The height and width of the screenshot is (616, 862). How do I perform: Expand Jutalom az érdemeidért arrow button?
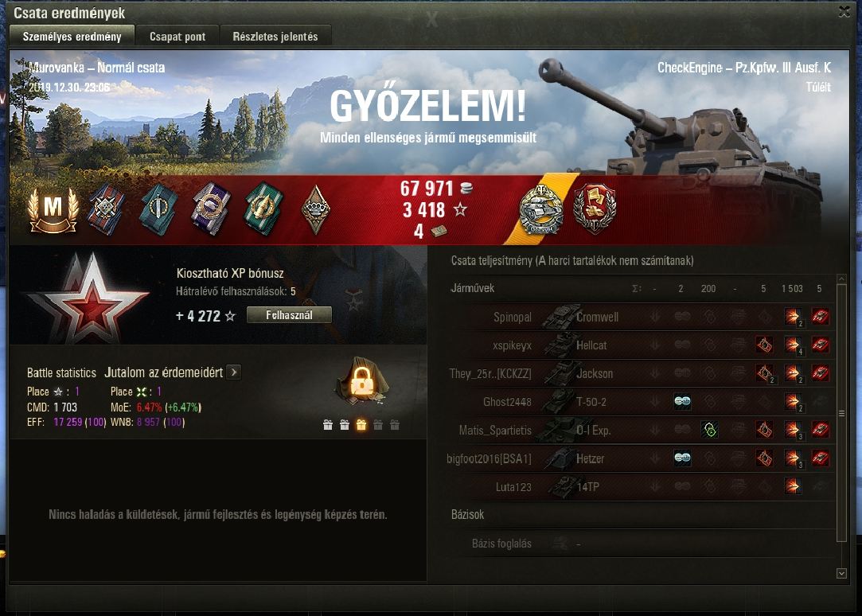pos(234,372)
